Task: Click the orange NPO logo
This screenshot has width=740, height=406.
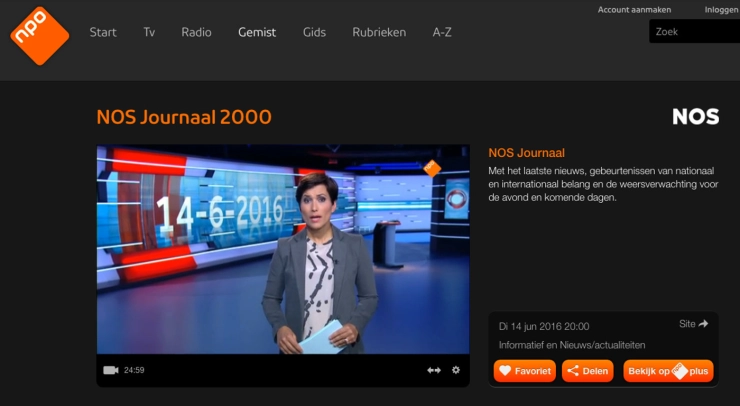Action: (x=40, y=36)
